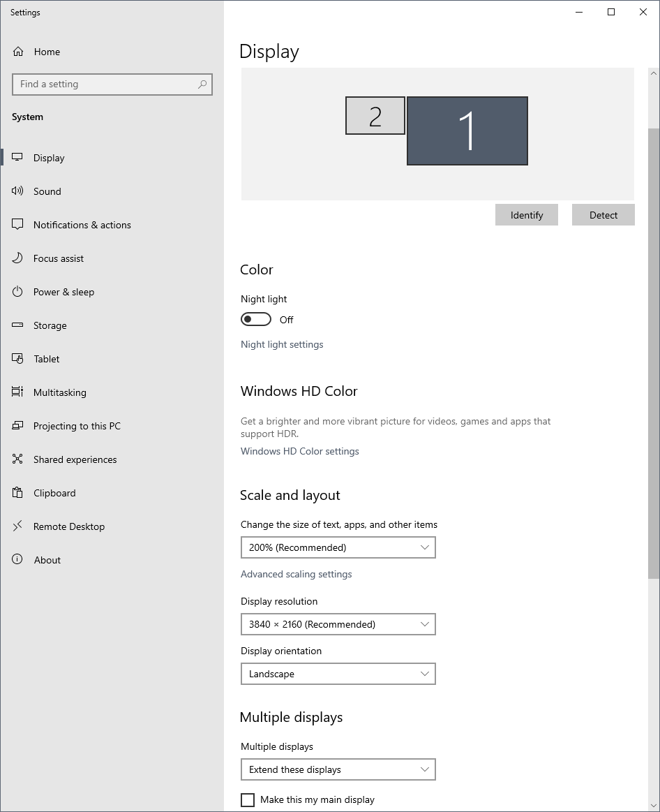This screenshot has width=660, height=812.
Task: Click the Clipboard icon
Action: coord(17,492)
